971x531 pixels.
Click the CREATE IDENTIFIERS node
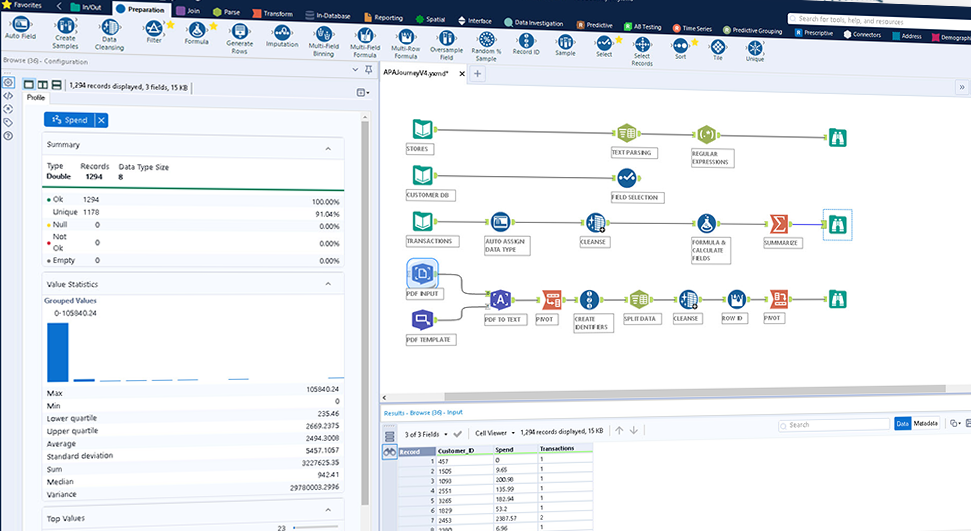pos(590,300)
